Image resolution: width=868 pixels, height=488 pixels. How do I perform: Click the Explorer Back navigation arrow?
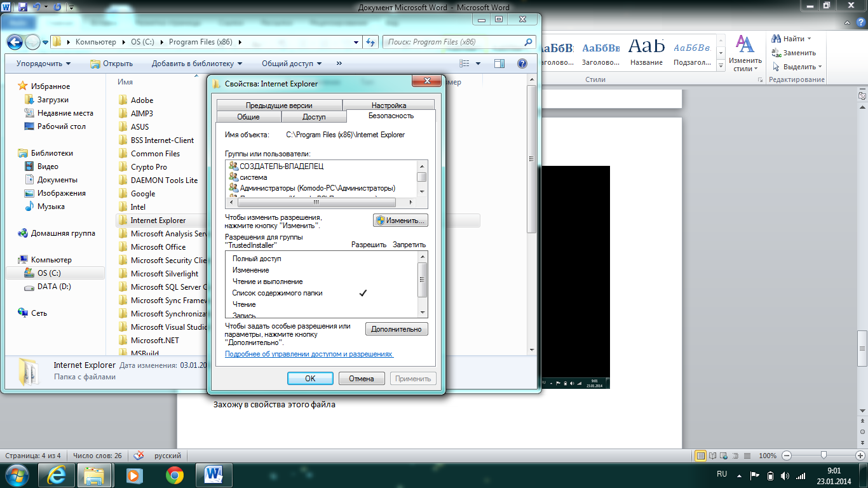pyautogui.click(x=15, y=42)
